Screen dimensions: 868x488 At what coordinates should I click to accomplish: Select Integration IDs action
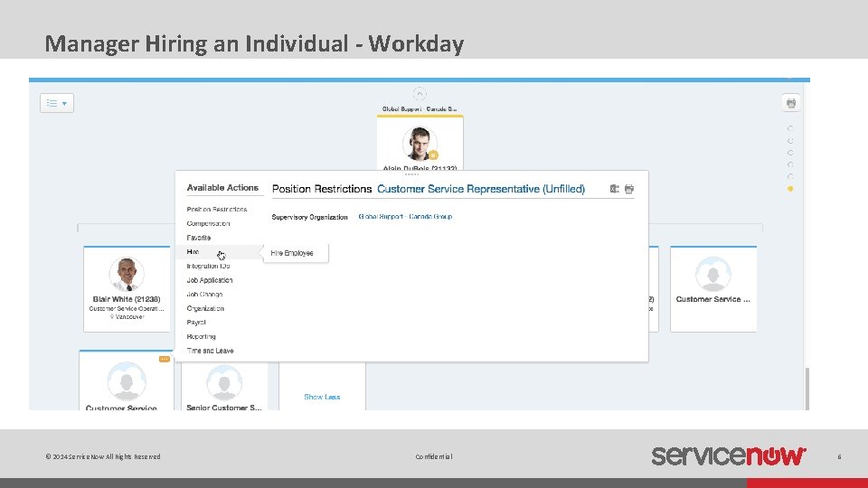coord(208,266)
